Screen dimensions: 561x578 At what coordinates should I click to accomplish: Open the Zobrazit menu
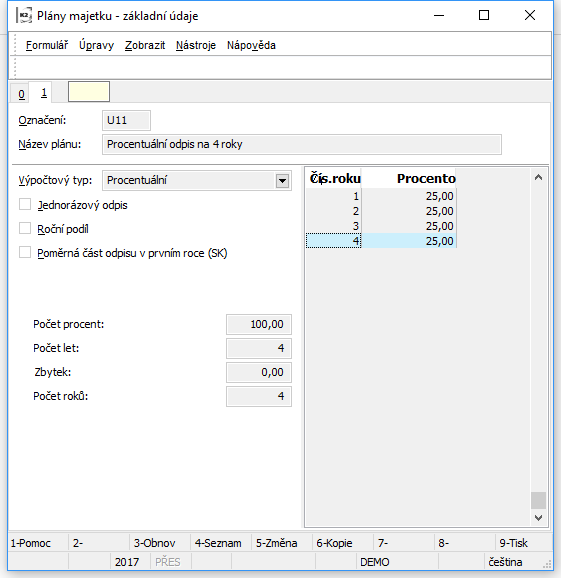(145, 45)
